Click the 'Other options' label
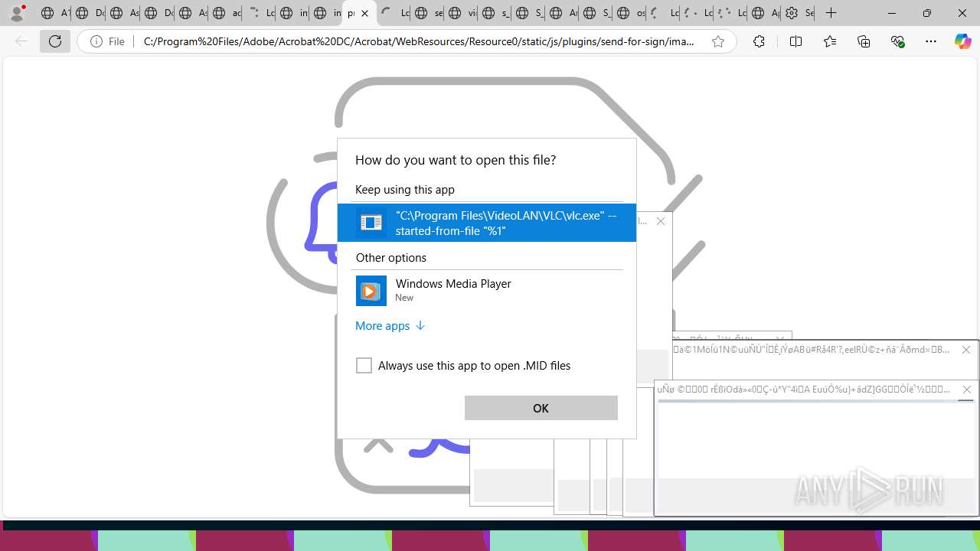The image size is (980, 551). point(391,257)
